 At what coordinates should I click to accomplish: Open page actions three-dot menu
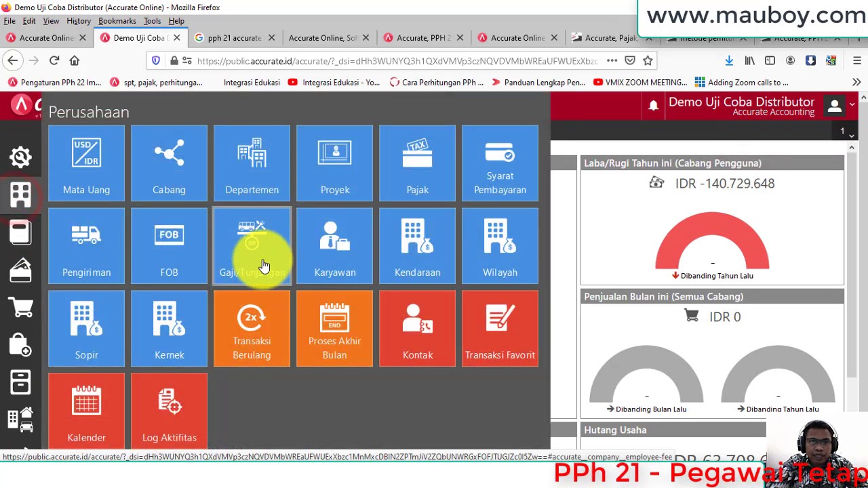tap(612, 60)
